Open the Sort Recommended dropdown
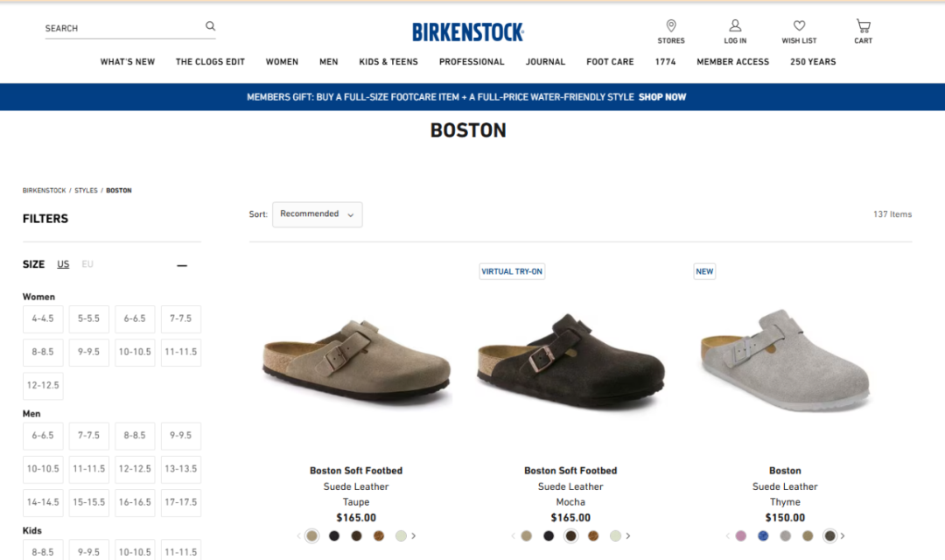Image resolution: width=945 pixels, height=560 pixels. pos(317,214)
